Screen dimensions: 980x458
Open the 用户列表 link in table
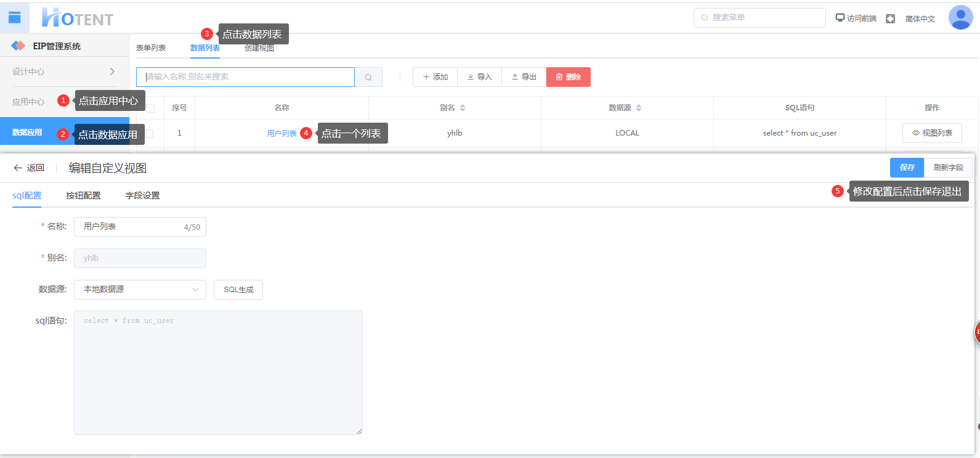click(x=281, y=133)
